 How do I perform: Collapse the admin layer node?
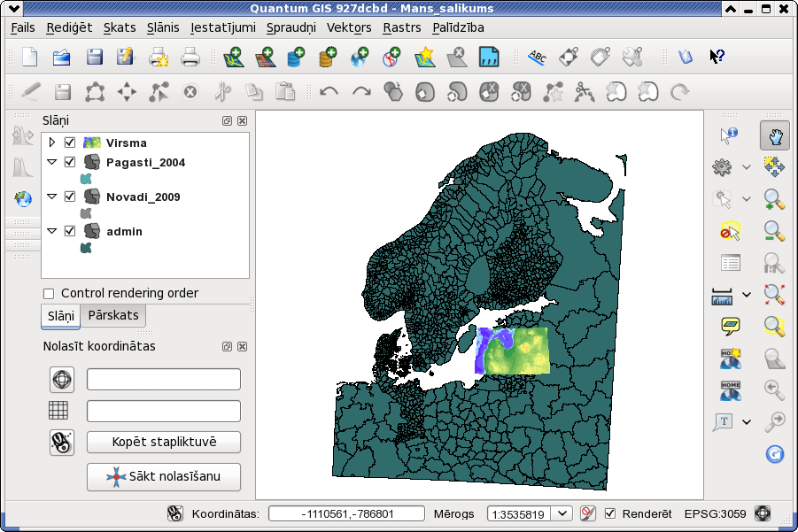coord(51,231)
